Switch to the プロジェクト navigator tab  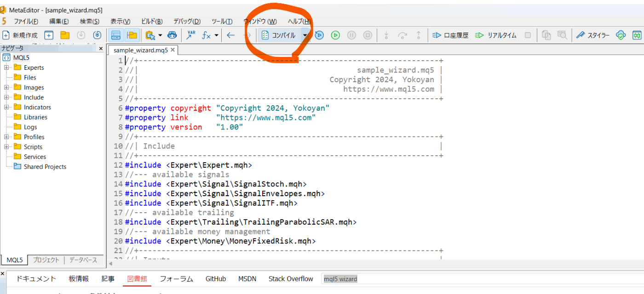tap(46, 260)
